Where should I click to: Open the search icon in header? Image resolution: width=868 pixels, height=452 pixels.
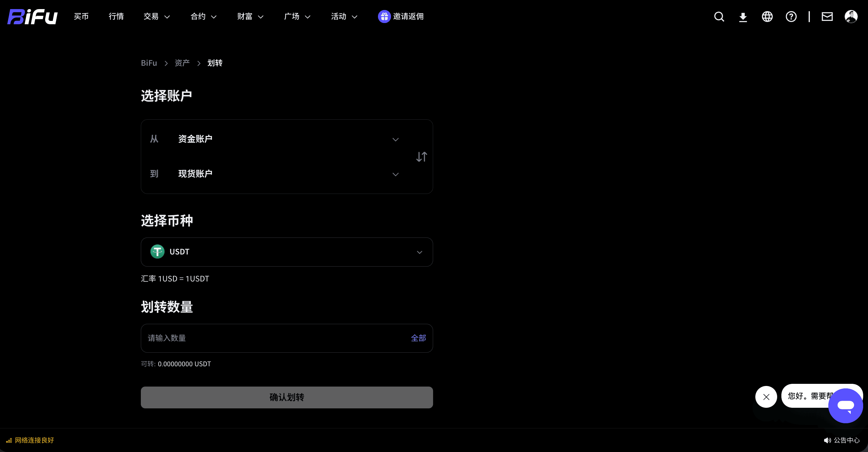pos(719,17)
